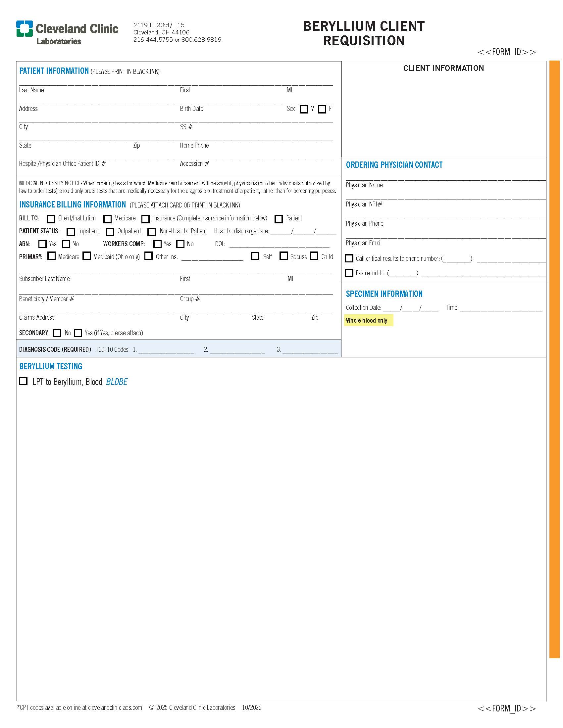Click the collection Time field
The image size is (563, 728).
[501, 308]
